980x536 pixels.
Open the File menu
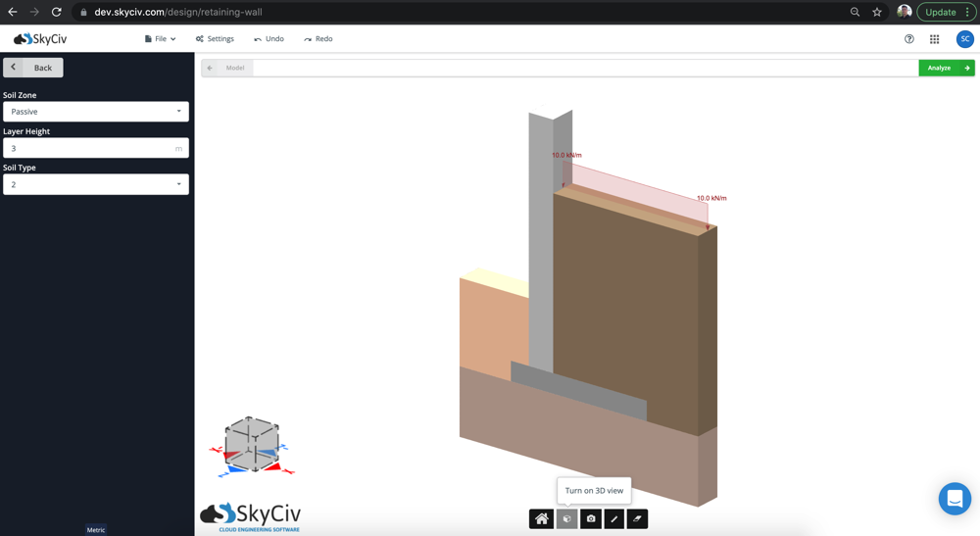click(x=160, y=39)
